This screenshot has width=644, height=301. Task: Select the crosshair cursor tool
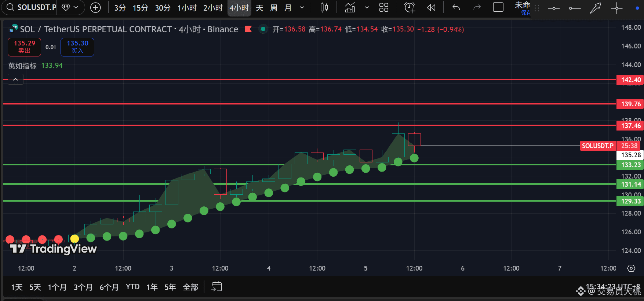click(616, 8)
